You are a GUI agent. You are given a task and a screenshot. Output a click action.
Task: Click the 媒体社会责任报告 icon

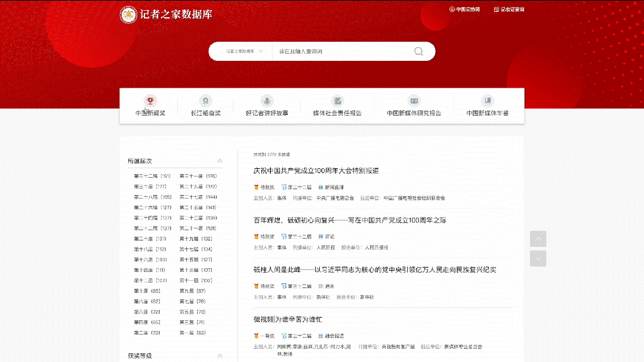coord(337,101)
